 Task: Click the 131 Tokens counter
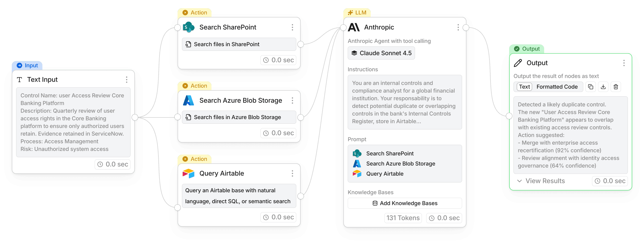pos(403,218)
